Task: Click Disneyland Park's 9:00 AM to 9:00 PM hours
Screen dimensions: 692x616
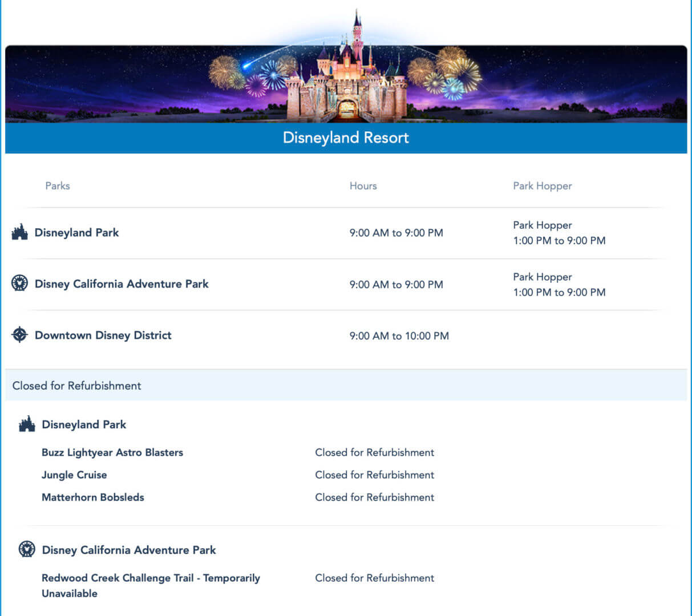Action: (x=396, y=233)
